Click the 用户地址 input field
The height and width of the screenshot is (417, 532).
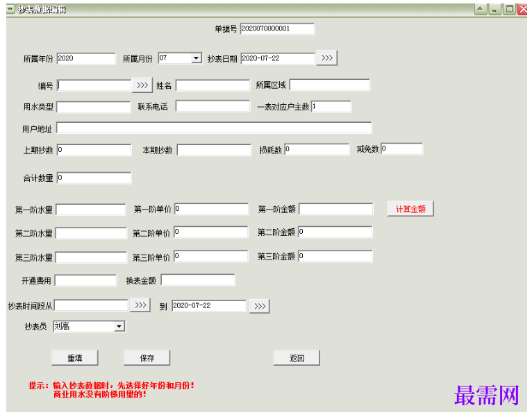click(x=214, y=128)
